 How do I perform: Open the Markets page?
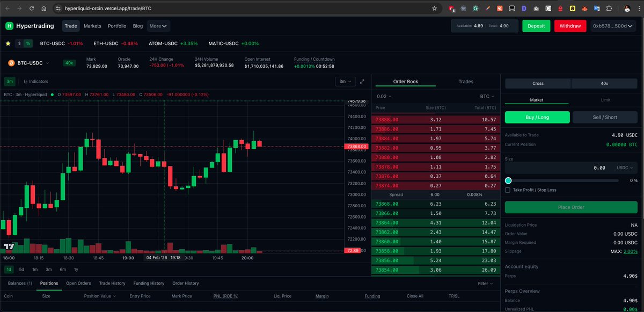coord(92,26)
